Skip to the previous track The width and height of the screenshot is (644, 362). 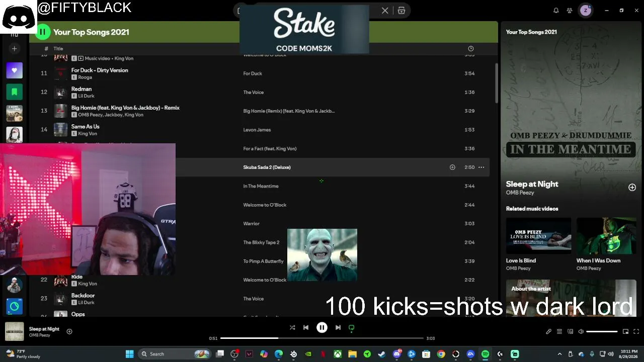[306, 328]
